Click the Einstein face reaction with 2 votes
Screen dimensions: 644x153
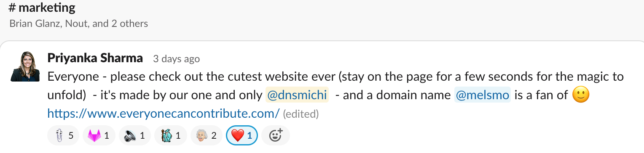(x=206, y=135)
